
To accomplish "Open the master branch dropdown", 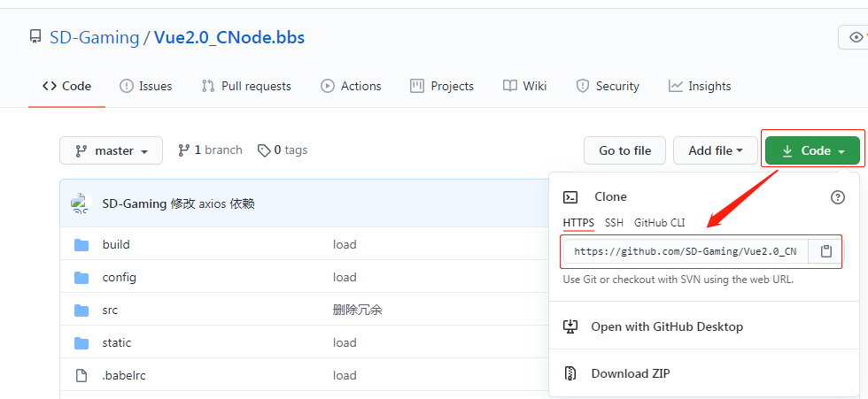I will 112,150.
